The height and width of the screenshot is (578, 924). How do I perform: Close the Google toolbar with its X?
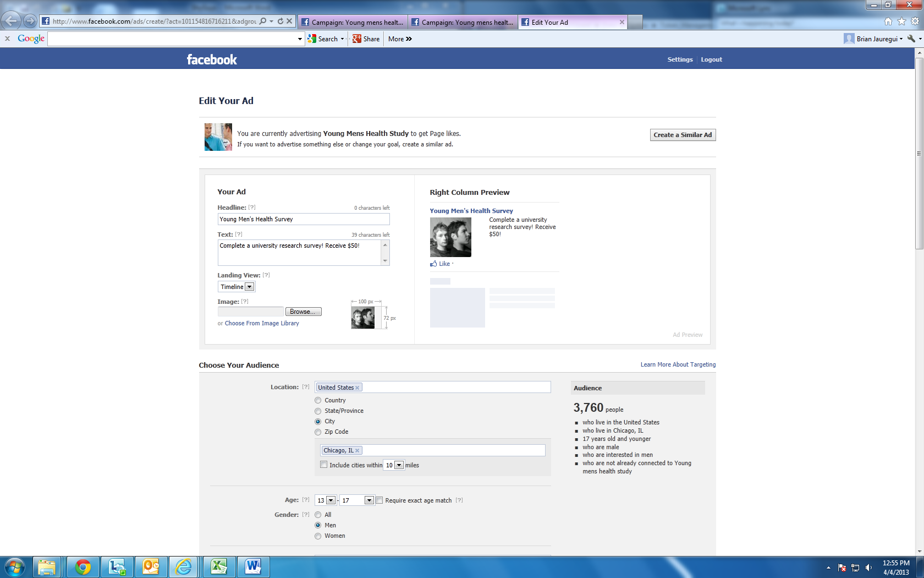click(7, 39)
